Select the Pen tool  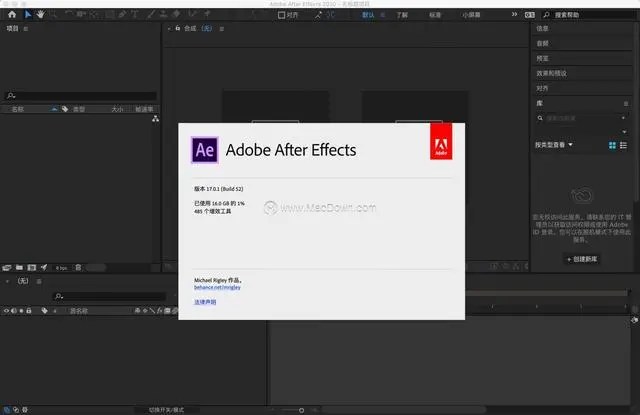pos(122,15)
